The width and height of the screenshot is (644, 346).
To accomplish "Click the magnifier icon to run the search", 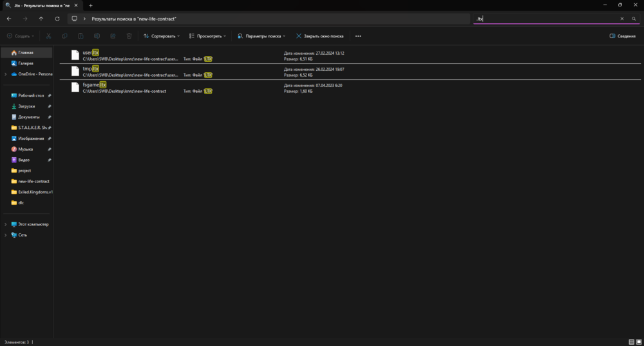I will (634, 19).
